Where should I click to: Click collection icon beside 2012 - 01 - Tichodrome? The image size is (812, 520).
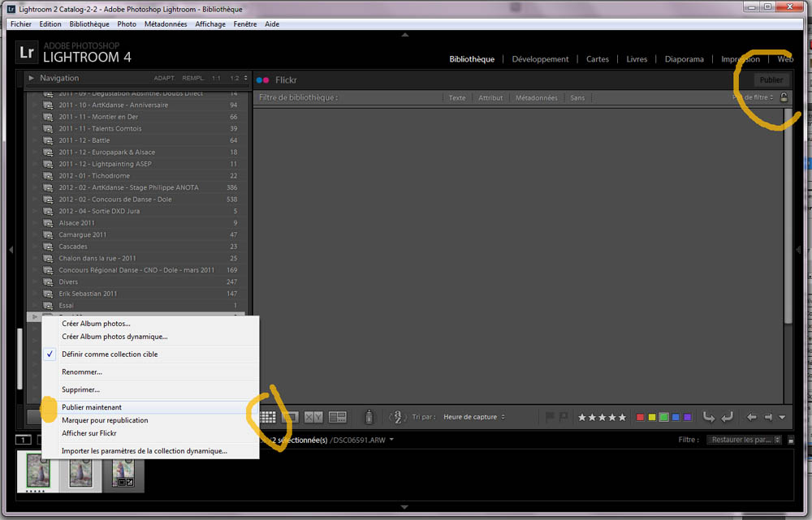coord(48,176)
